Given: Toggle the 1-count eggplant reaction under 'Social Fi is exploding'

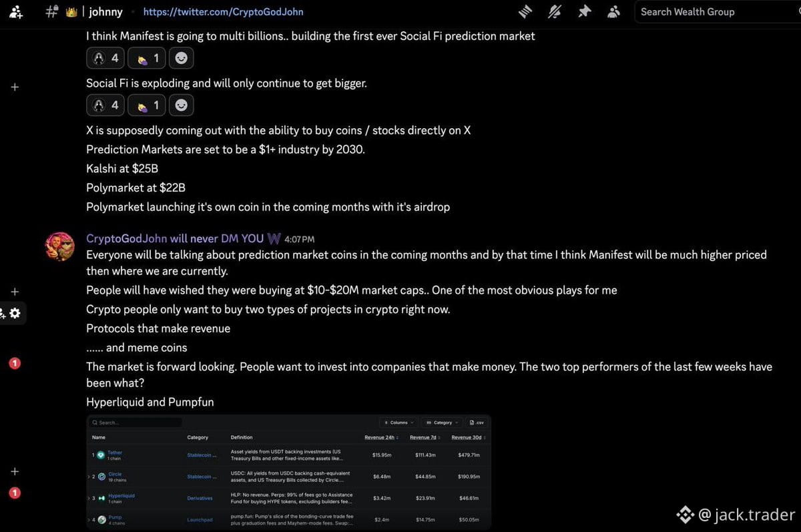Looking at the screenshot, I should pyautogui.click(x=147, y=105).
